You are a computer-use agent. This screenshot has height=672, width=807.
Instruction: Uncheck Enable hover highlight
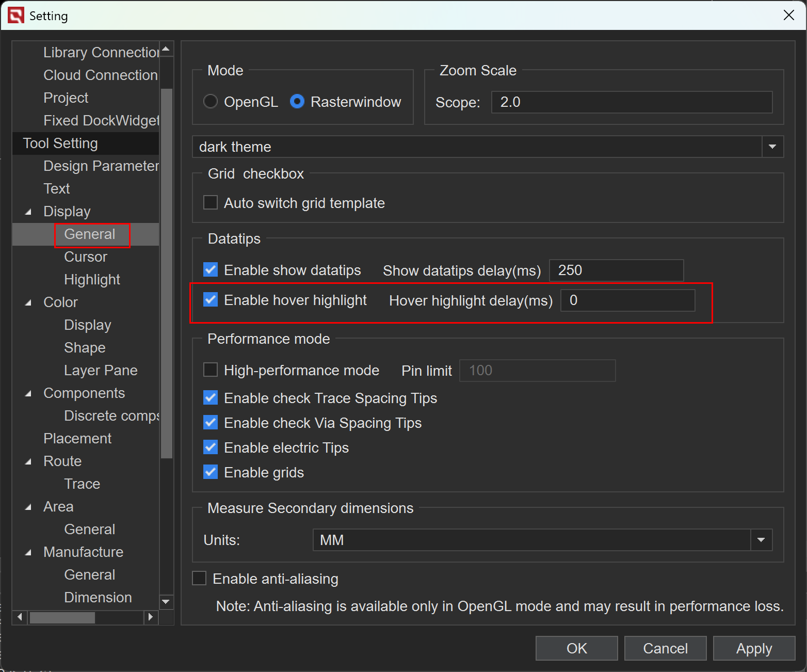point(211,299)
